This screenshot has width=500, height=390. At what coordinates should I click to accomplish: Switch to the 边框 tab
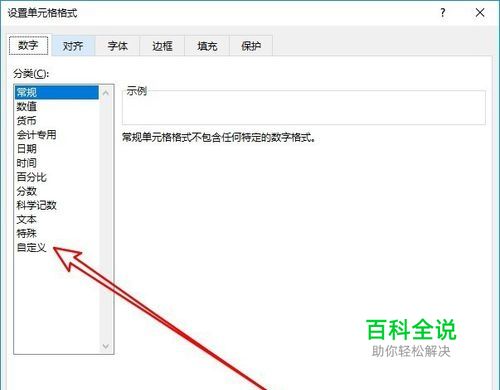tap(162, 46)
